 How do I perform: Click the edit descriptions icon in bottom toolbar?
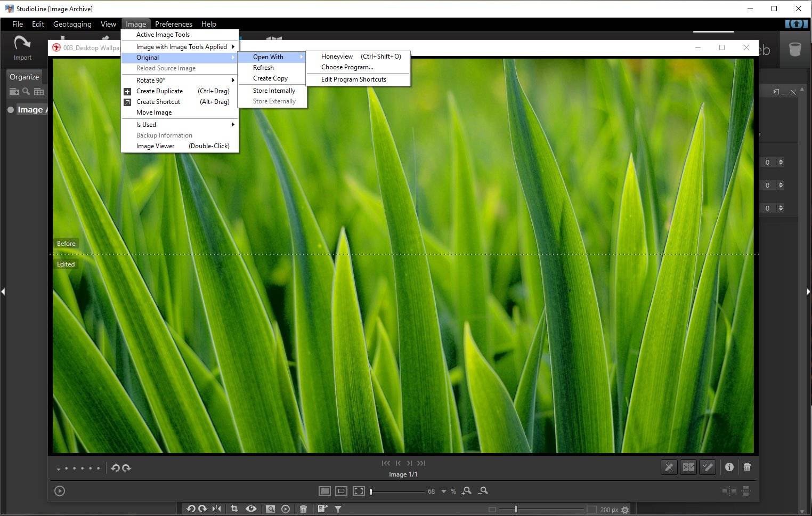[x=322, y=509]
